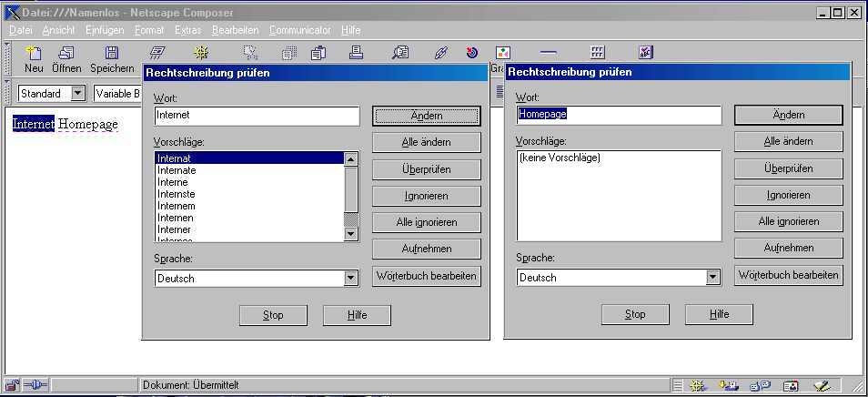Click the Copy toolbar icon
This screenshot has height=397, width=868.
tap(289, 53)
